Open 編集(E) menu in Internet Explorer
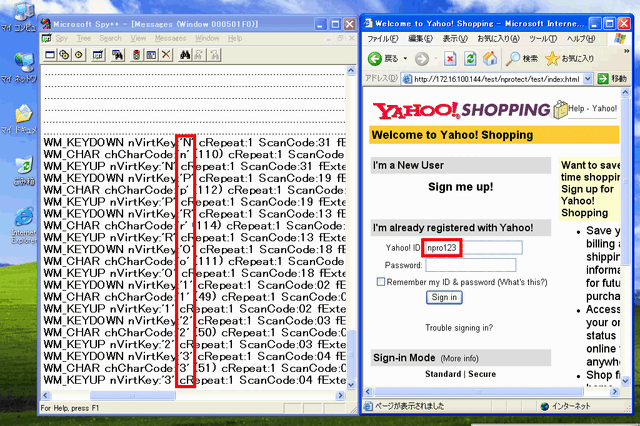The image size is (640, 426). [420, 39]
